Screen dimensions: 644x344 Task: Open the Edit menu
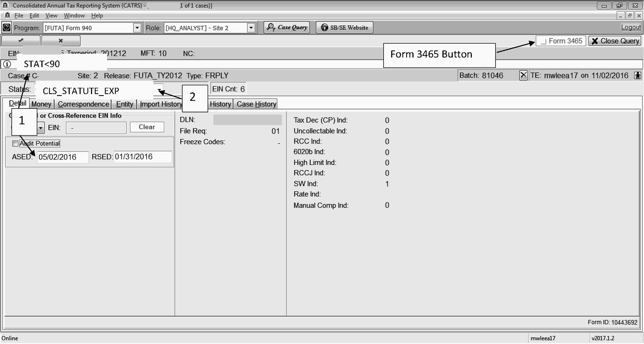coord(34,16)
